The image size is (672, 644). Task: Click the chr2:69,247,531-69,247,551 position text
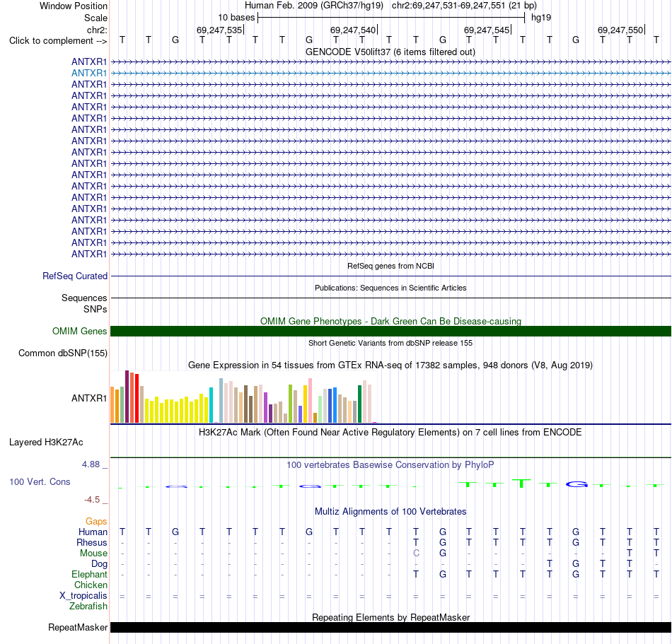(x=464, y=6)
